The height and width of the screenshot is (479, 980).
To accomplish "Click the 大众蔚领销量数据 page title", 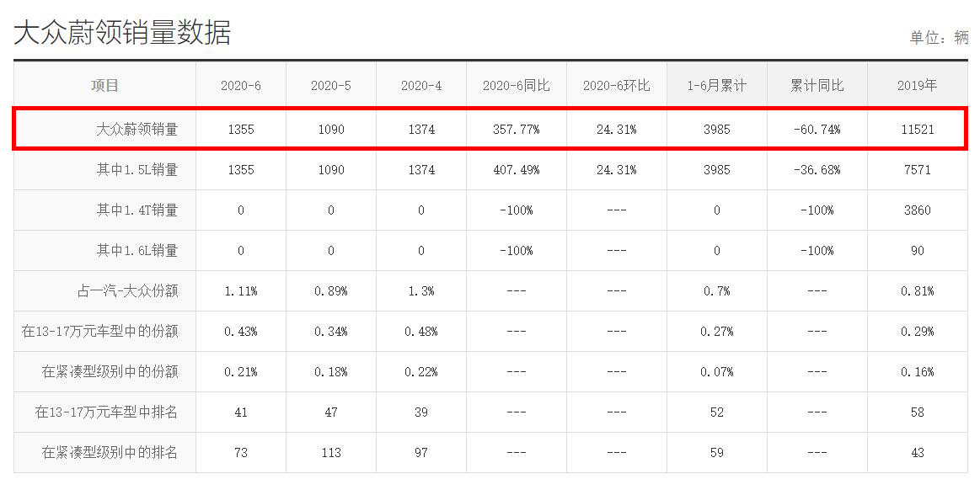I will (x=122, y=33).
